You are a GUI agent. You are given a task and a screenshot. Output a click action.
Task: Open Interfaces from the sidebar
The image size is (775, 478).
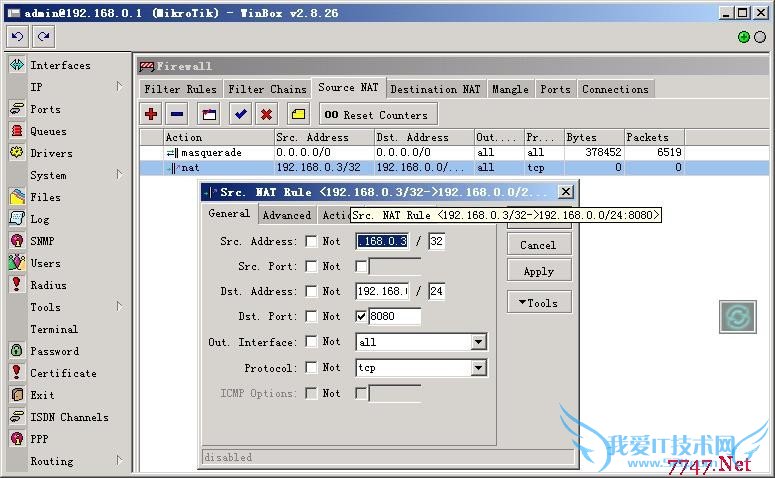coord(60,65)
